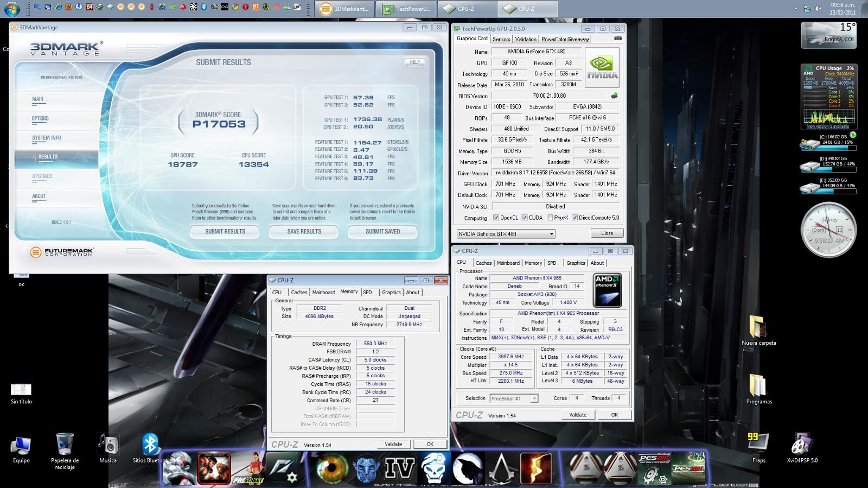Click SUBMIT RESULTS button

point(225,232)
